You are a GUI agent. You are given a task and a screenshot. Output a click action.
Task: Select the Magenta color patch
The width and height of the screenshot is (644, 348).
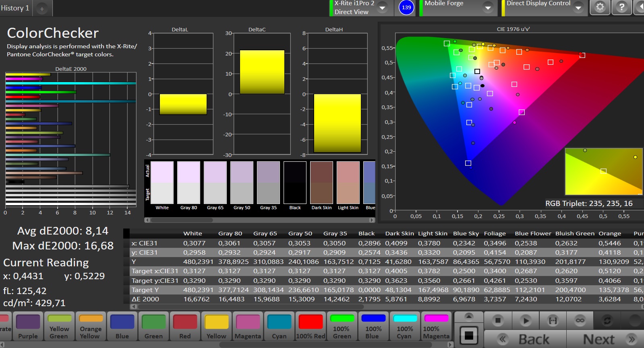click(248, 326)
